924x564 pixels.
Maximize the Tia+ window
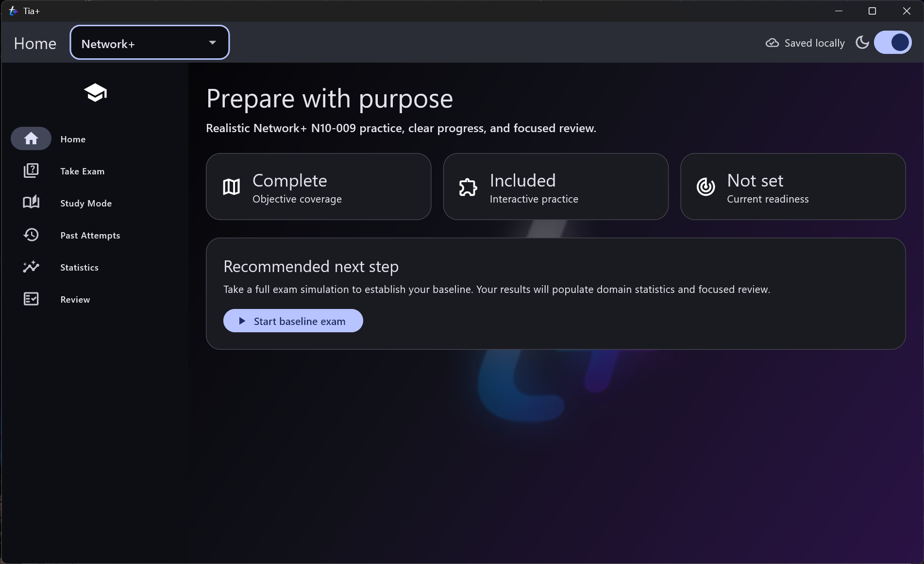872,11
